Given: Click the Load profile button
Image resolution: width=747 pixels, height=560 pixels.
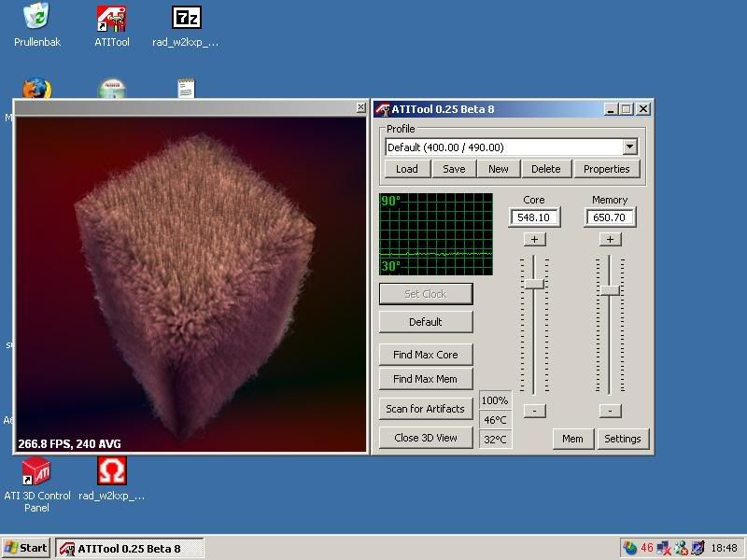Looking at the screenshot, I should [x=407, y=169].
